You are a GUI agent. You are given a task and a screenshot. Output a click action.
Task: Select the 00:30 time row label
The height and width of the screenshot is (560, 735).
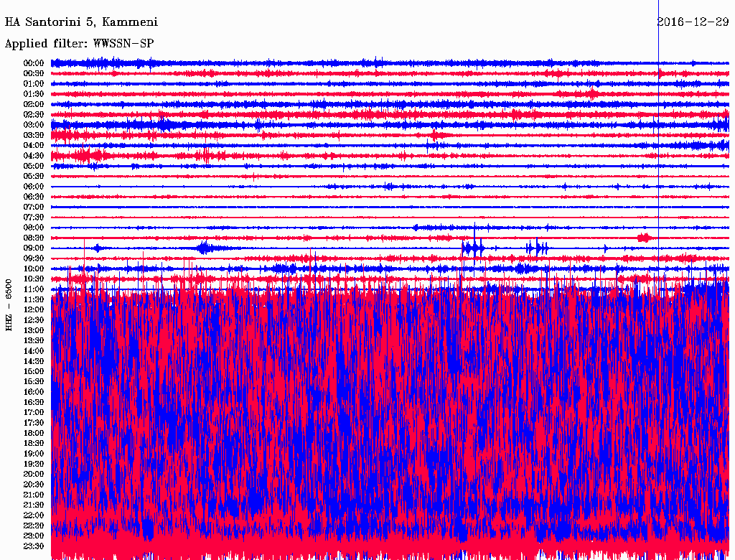[x=34, y=74]
